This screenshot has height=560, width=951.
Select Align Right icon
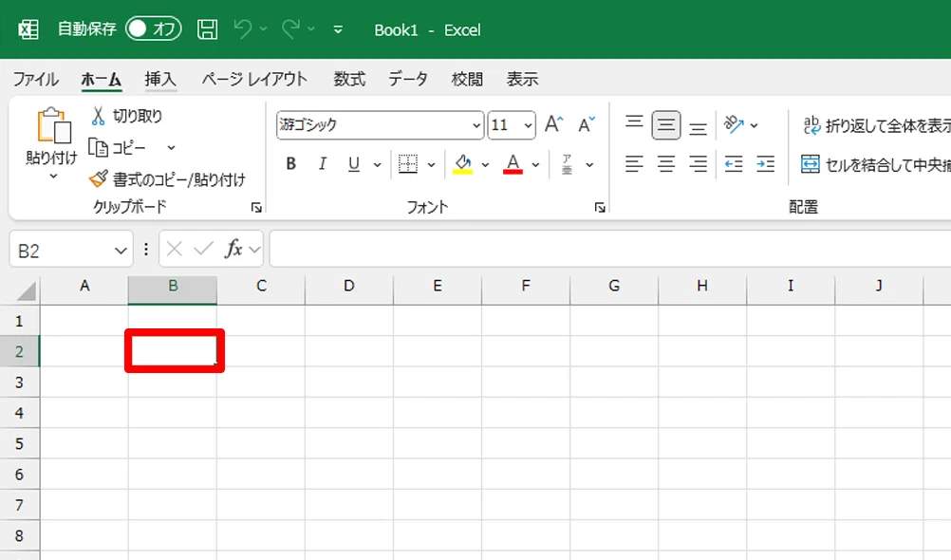click(x=699, y=164)
